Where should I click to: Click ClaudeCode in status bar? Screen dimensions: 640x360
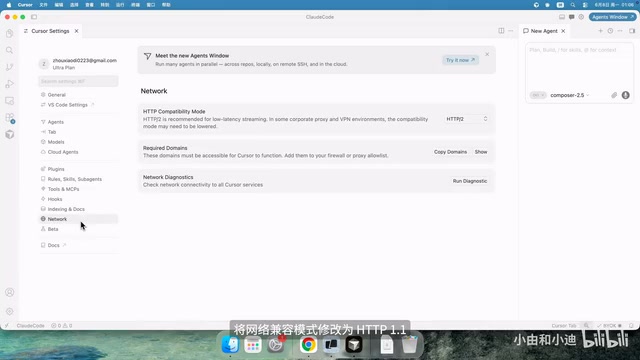tap(30, 326)
